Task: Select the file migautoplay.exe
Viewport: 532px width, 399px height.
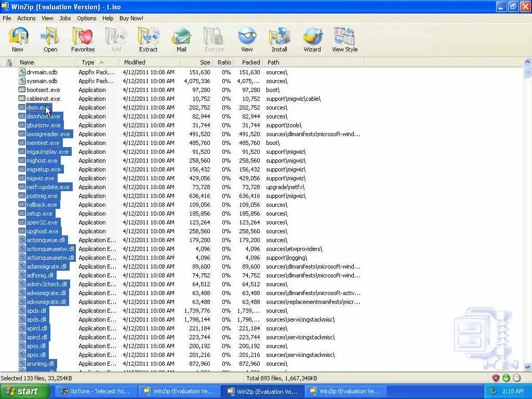Action: (47, 152)
